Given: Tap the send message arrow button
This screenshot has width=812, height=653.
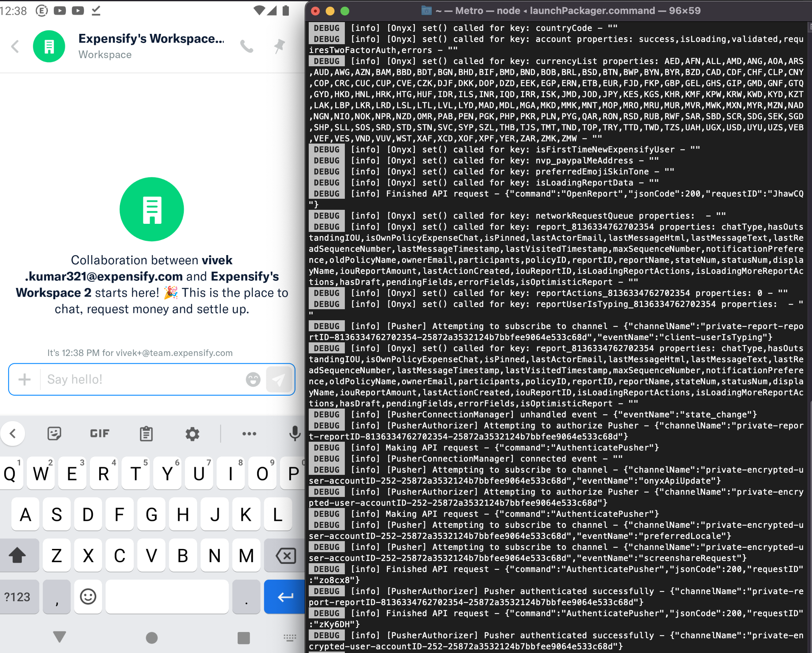Looking at the screenshot, I should click(279, 380).
